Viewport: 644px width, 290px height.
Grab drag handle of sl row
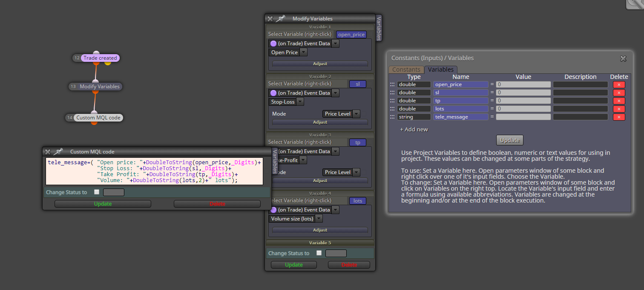click(392, 93)
